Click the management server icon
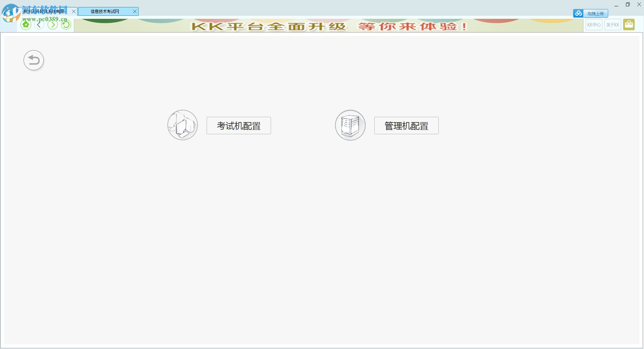 coord(350,125)
